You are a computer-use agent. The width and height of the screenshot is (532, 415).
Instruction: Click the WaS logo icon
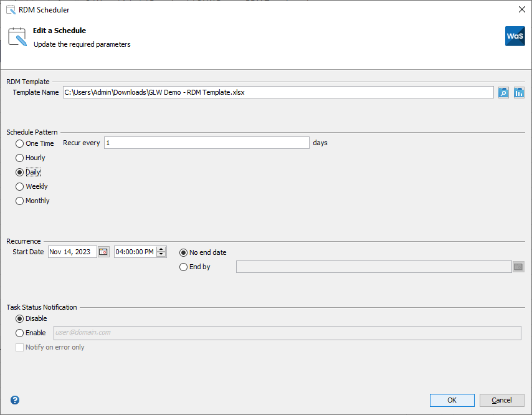click(x=515, y=36)
